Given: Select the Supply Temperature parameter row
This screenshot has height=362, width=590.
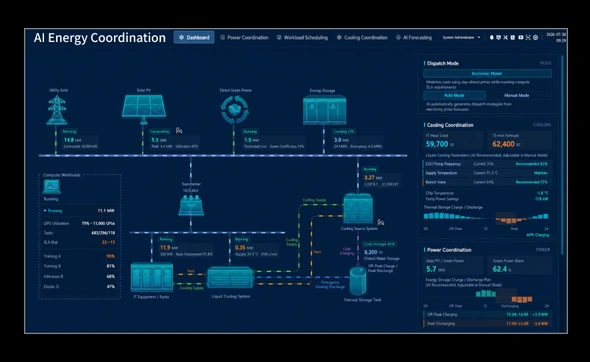Looking at the screenshot, I should click(x=487, y=173).
